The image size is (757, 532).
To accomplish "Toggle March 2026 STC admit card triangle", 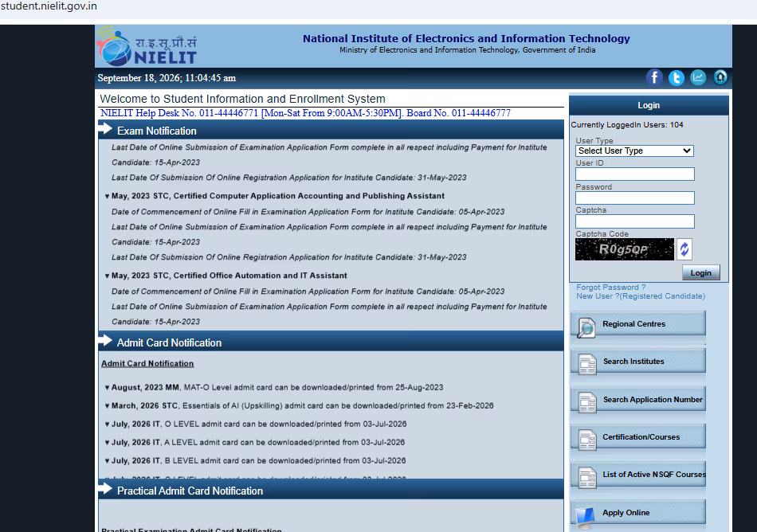I will [108, 406].
